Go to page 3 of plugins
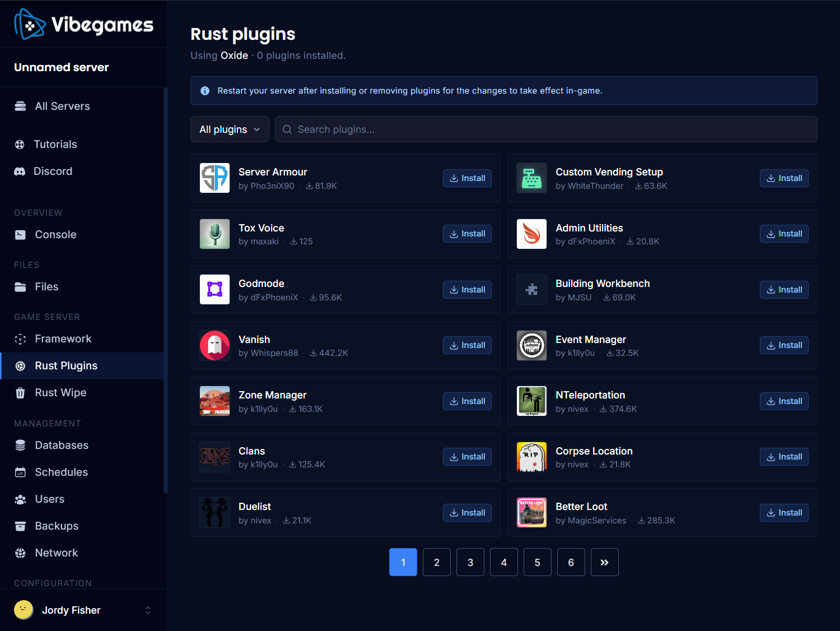840x631 pixels. click(x=470, y=562)
